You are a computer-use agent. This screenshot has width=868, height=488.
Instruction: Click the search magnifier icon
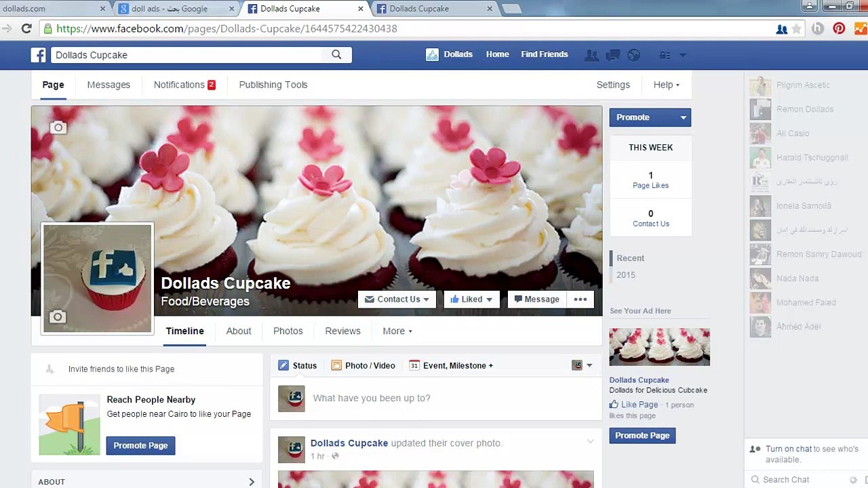pos(336,55)
